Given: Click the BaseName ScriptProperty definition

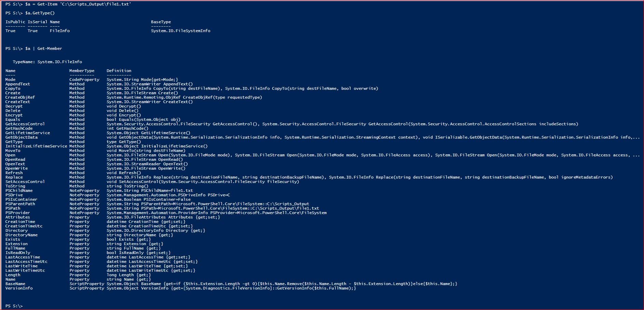Looking at the screenshot, I should pos(282,284).
